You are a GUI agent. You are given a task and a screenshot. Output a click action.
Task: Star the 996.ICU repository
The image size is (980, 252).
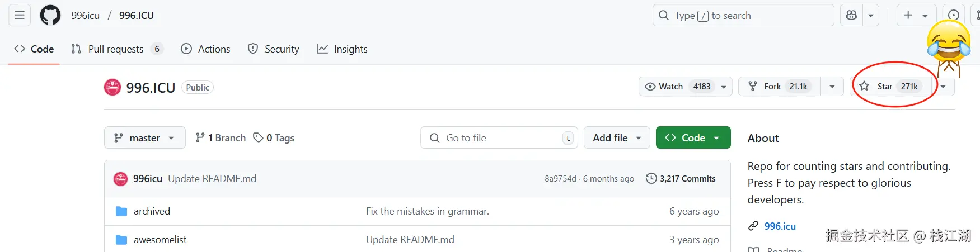[x=884, y=87]
